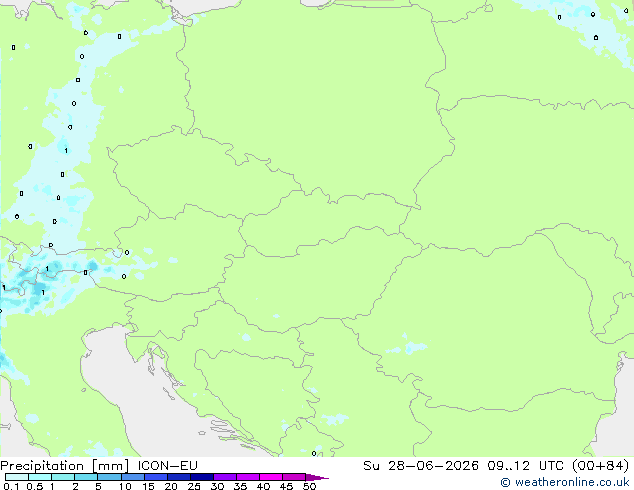Image resolution: width=634 pixels, height=490 pixels.
Task: Click the 25–30 mm legend swatch
Action: (x=201, y=477)
